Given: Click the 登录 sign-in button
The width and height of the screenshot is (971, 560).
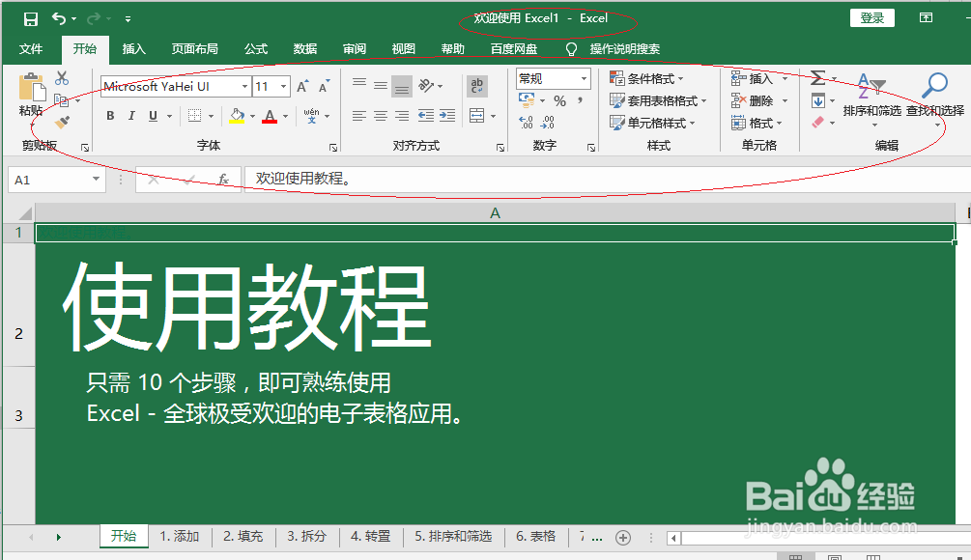Looking at the screenshot, I should [x=871, y=18].
